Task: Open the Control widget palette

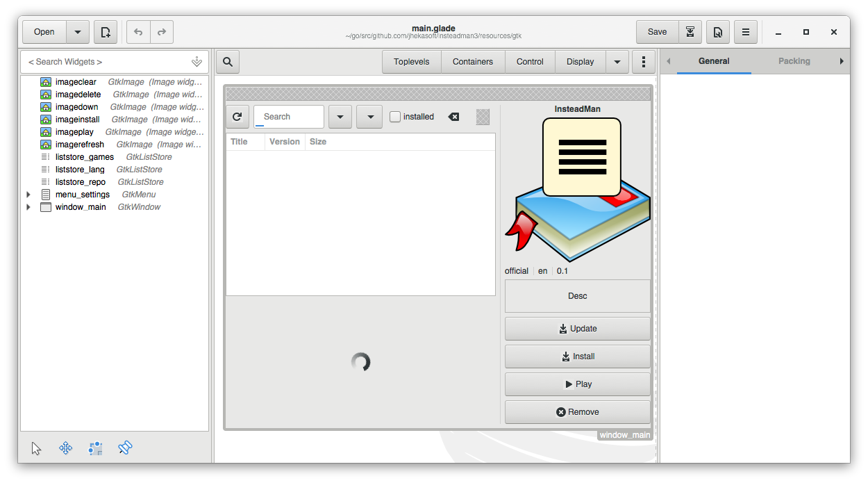Action: click(x=530, y=61)
